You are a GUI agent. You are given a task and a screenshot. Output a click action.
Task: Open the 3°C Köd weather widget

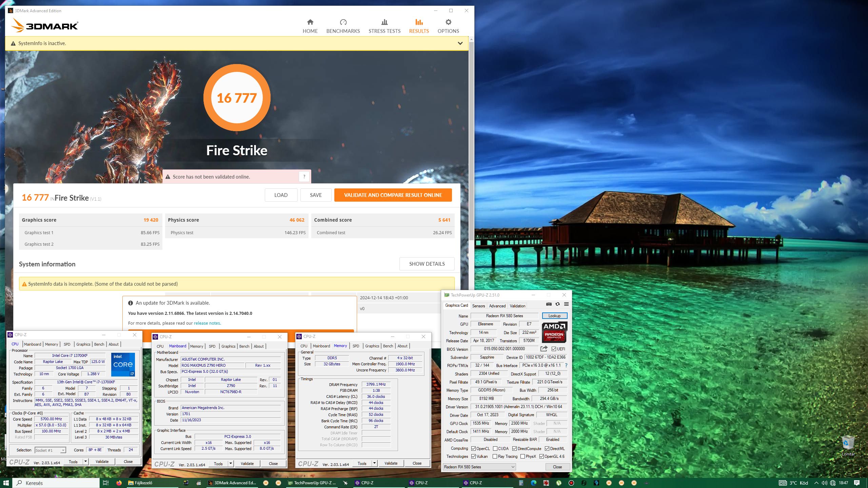(x=793, y=483)
